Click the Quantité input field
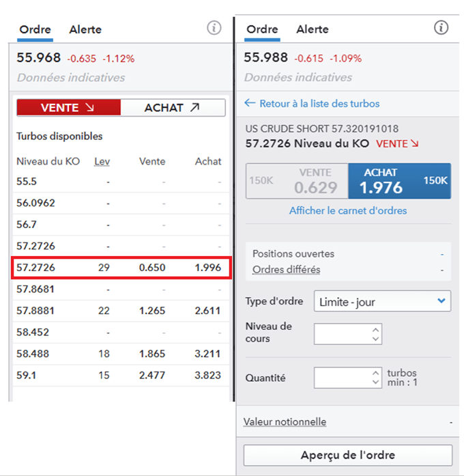Viewport: 464px width, 476px height. (x=341, y=378)
